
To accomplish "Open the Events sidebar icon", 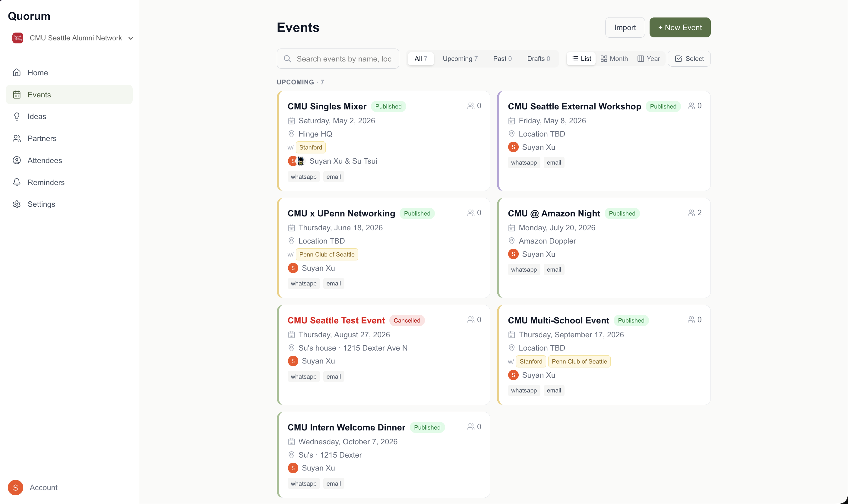I will click(x=17, y=94).
